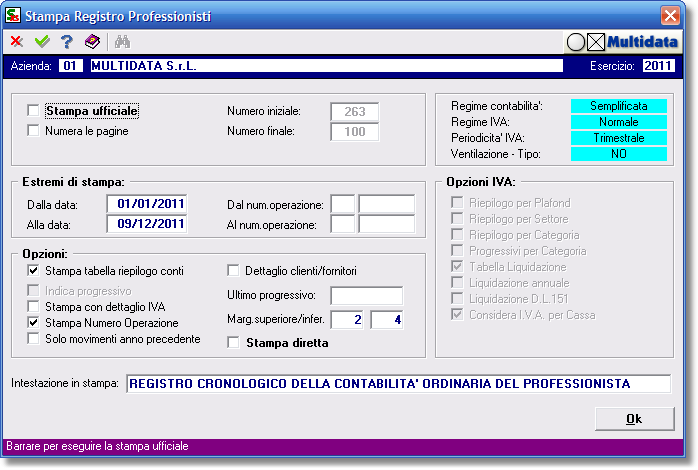Click the MULTIDATA S.r.L. company name field
Viewport: 698px width, 470px height.
326,66
